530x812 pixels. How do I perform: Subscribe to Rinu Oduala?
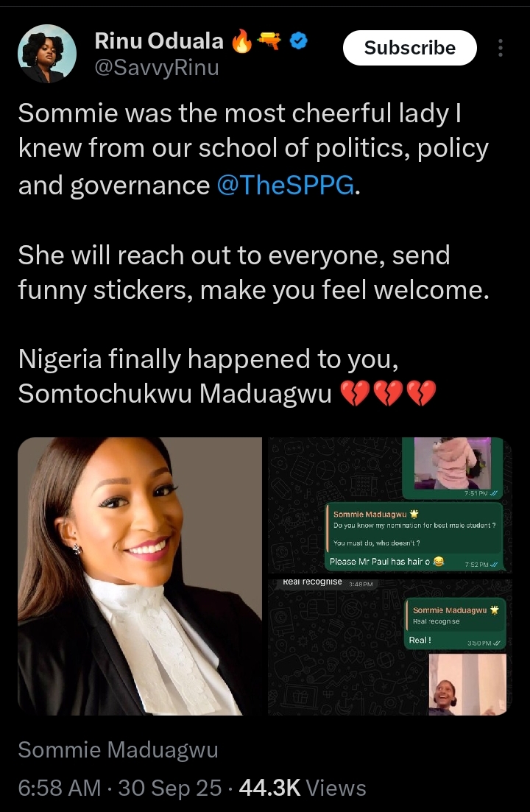[x=409, y=48]
